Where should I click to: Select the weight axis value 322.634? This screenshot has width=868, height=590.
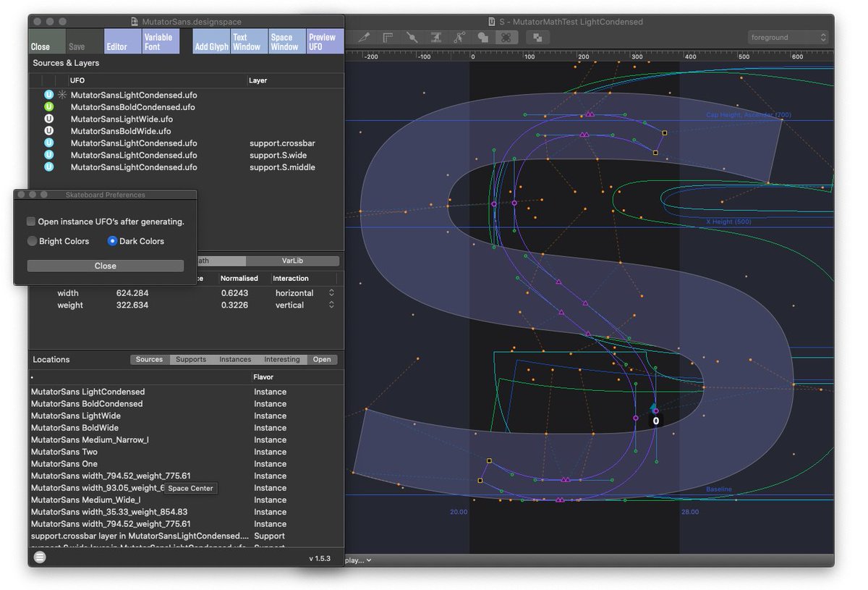click(x=132, y=305)
